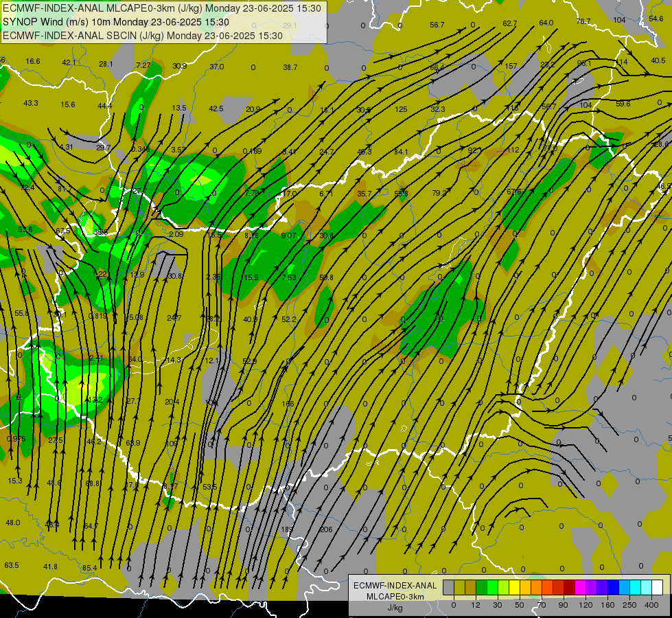Click the legend tick label 50

pyautogui.click(x=520, y=605)
